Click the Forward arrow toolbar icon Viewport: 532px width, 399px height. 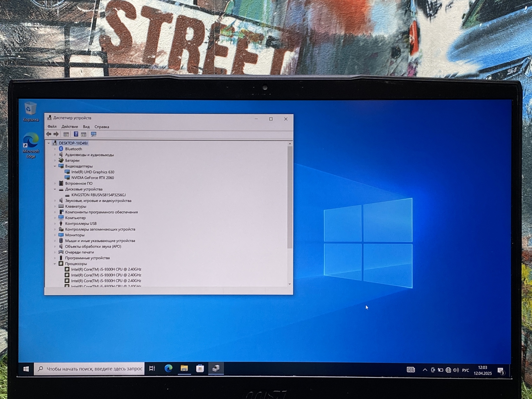[x=56, y=134]
